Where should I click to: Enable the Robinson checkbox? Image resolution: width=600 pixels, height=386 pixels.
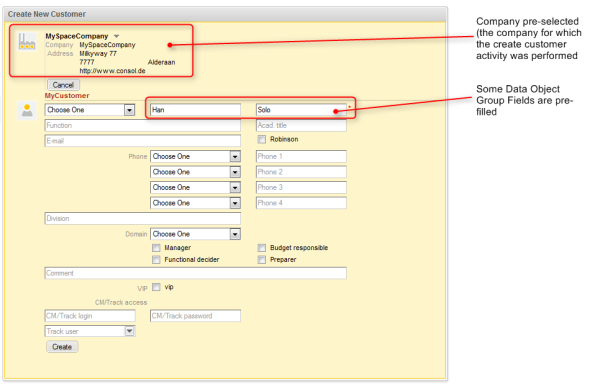pos(262,139)
